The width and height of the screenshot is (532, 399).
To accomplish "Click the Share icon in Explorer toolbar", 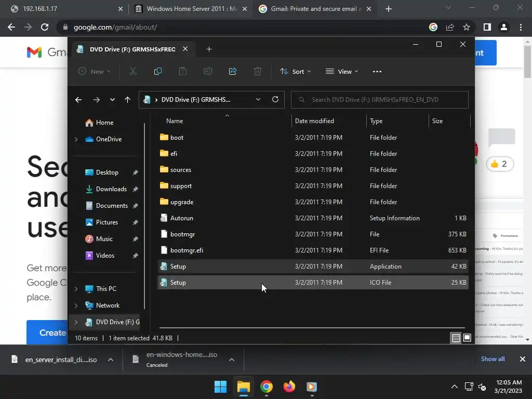I will 233,71.
